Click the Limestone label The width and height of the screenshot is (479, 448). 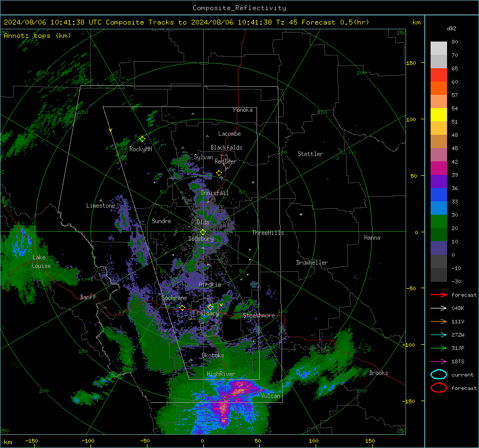(x=101, y=206)
